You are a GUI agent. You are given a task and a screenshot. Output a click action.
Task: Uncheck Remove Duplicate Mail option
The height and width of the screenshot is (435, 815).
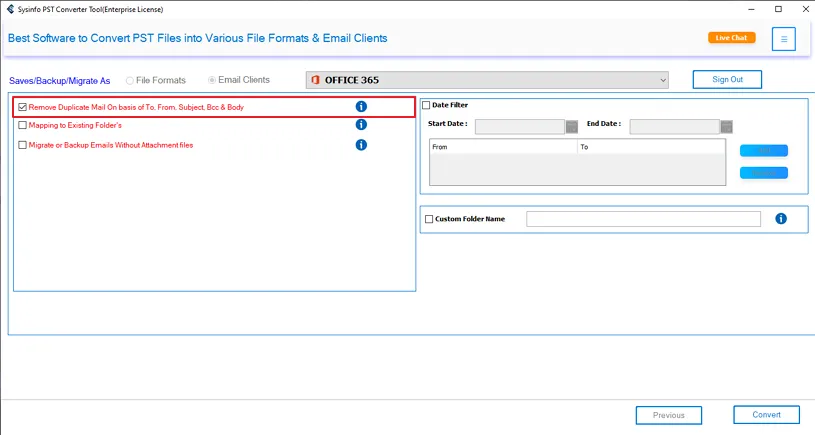click(22, 107)
